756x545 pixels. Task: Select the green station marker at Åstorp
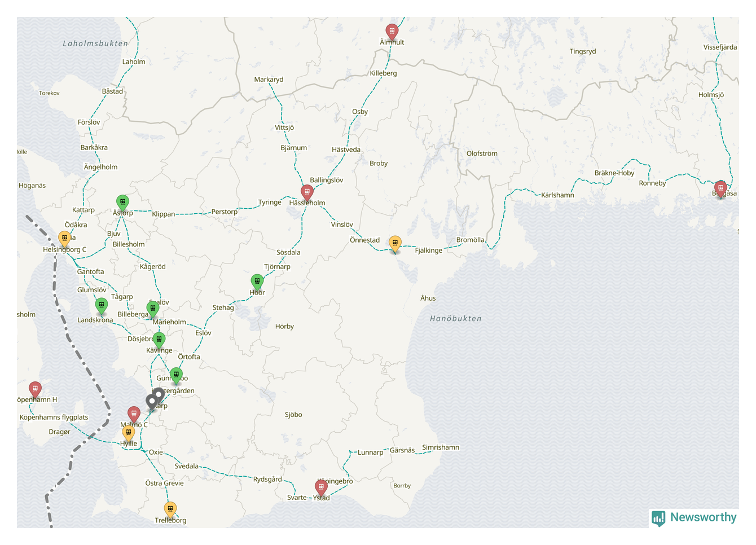point(122,203)
